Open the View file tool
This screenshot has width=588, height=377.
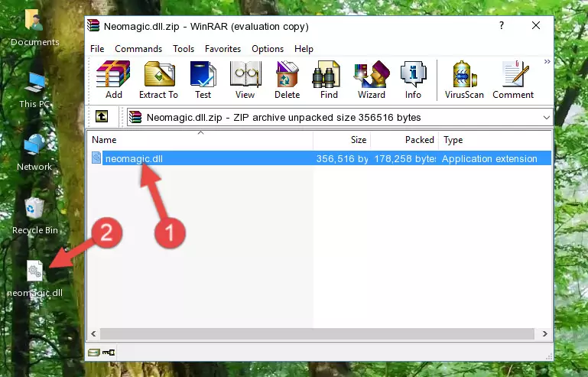pos(245,80)
